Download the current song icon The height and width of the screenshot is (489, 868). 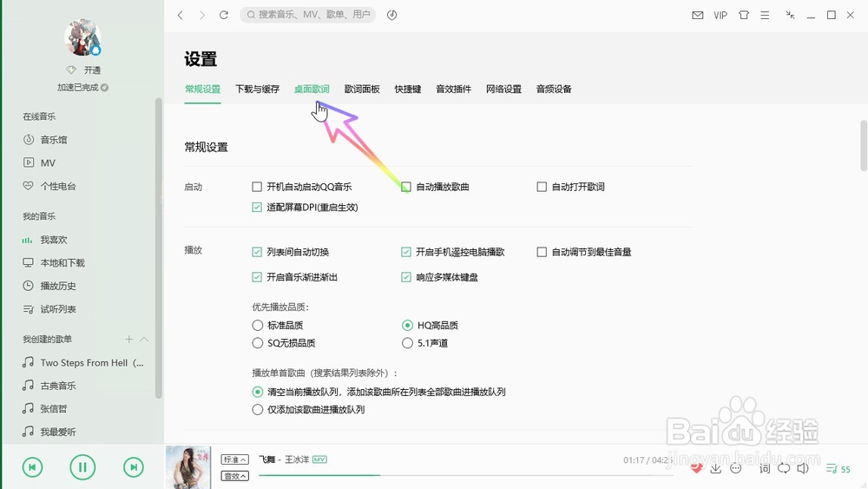pos(716,468)
